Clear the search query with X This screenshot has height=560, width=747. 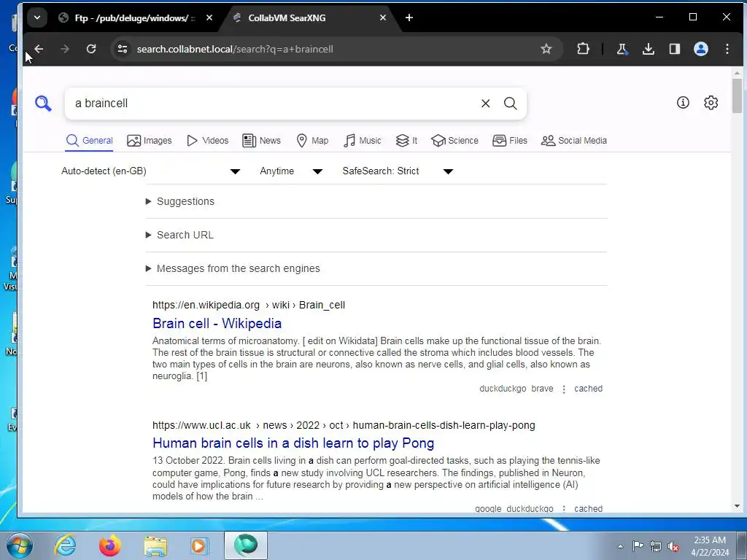pos(485,104)
